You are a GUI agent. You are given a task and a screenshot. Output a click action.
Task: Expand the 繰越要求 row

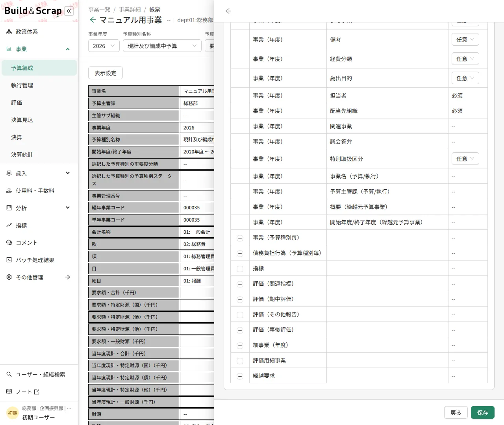(x=240, y=377)
